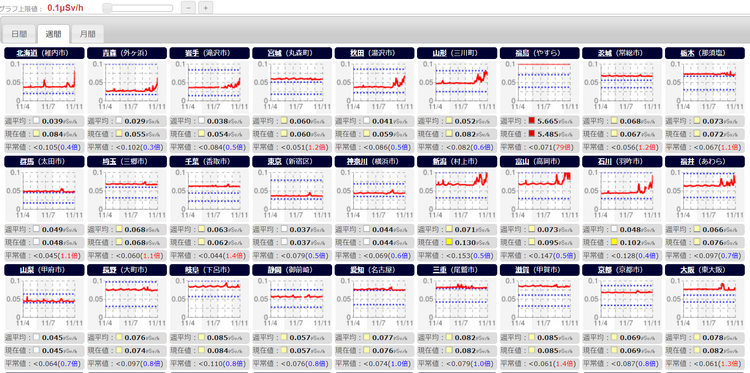750x373 pixels.
Task: Open the 北海道 (稚内市) header link
Action: point(44,53)
